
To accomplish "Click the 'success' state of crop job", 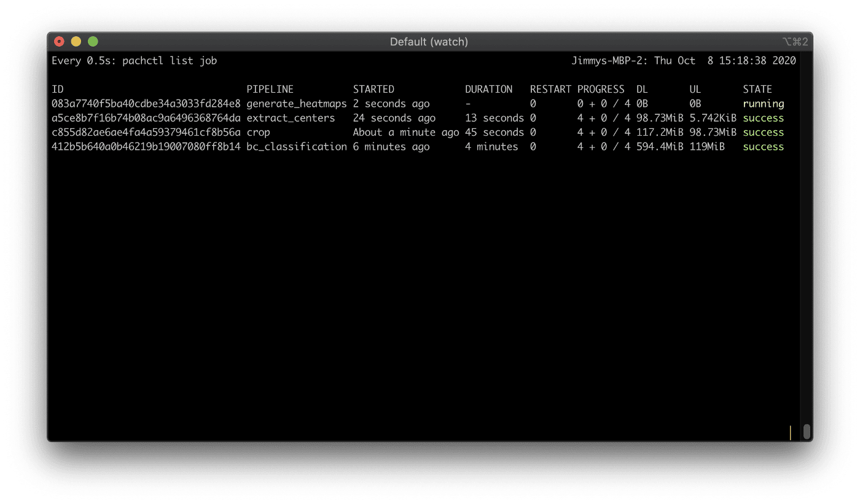I will coord(764,132).
